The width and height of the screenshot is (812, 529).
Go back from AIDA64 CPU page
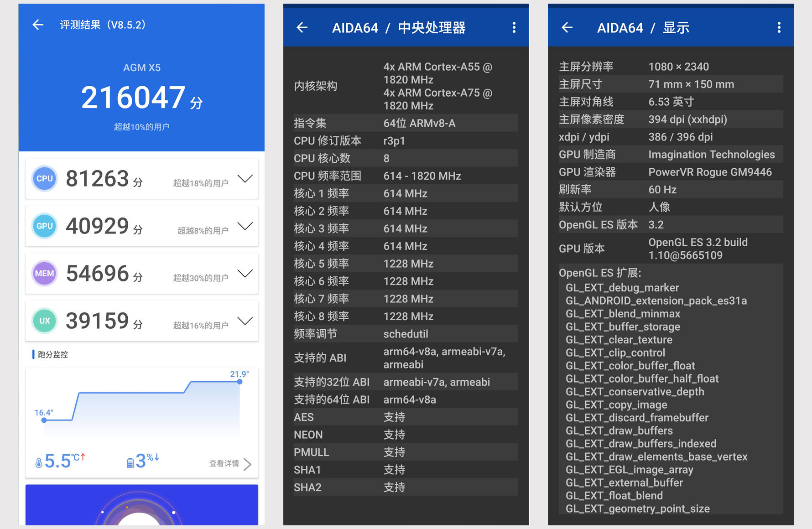[x=302, y=28]
